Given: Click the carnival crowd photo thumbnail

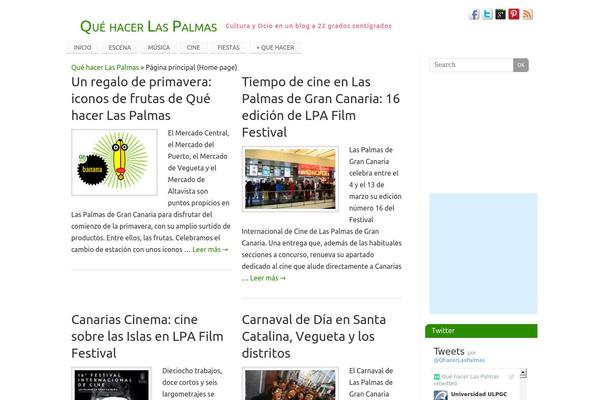Looking at the screenshot, I should click(x=290, y=384).
